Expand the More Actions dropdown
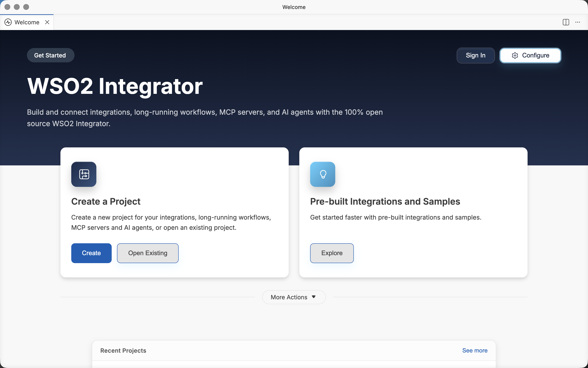This screenshot has height=368, width=588. [294, 297]
